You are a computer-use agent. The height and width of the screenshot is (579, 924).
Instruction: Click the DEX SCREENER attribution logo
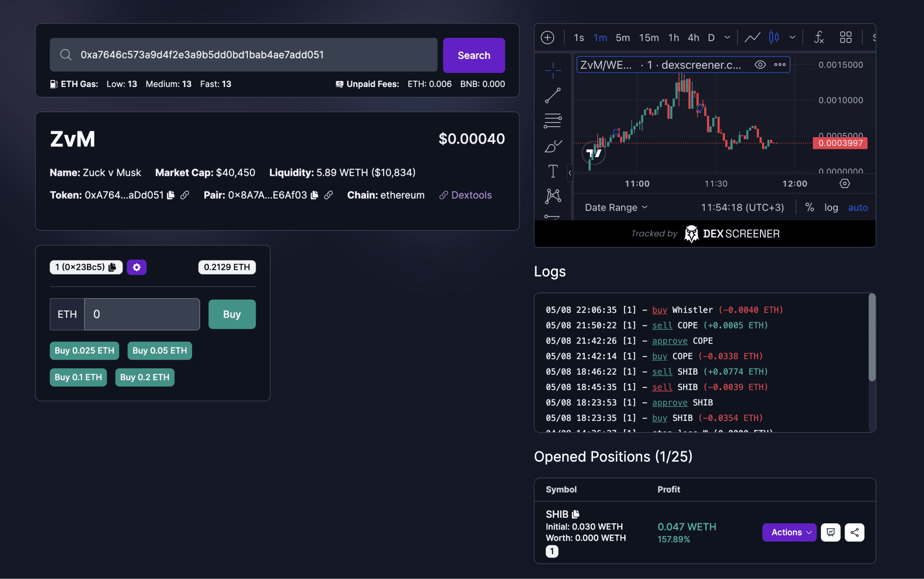[731, 233]
